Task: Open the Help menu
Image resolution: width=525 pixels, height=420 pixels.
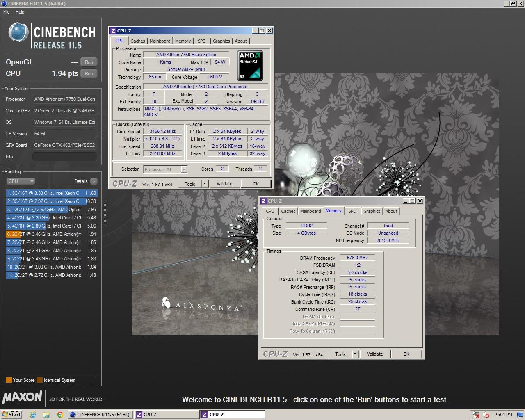Action: click(x=20, y=12)
